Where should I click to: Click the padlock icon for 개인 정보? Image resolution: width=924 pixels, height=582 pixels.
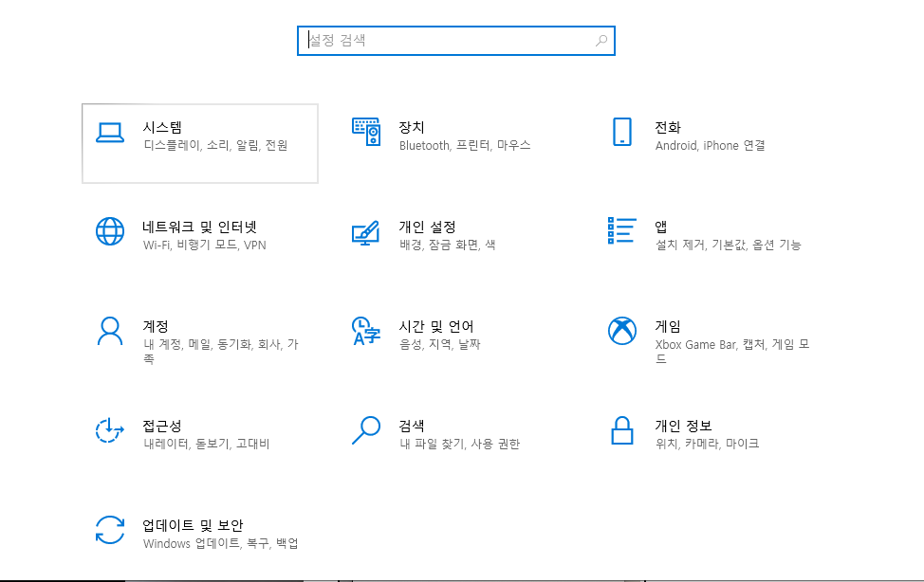coord(622,430)
